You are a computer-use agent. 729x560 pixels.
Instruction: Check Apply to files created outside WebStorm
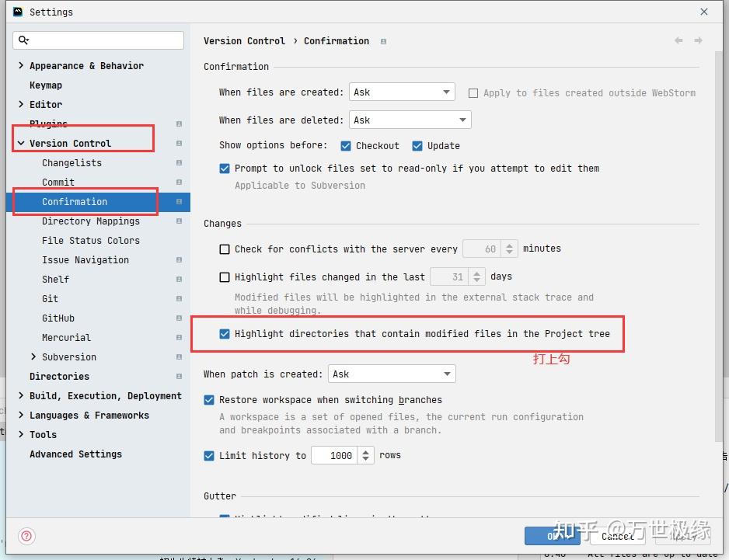(x=473, y=92)
